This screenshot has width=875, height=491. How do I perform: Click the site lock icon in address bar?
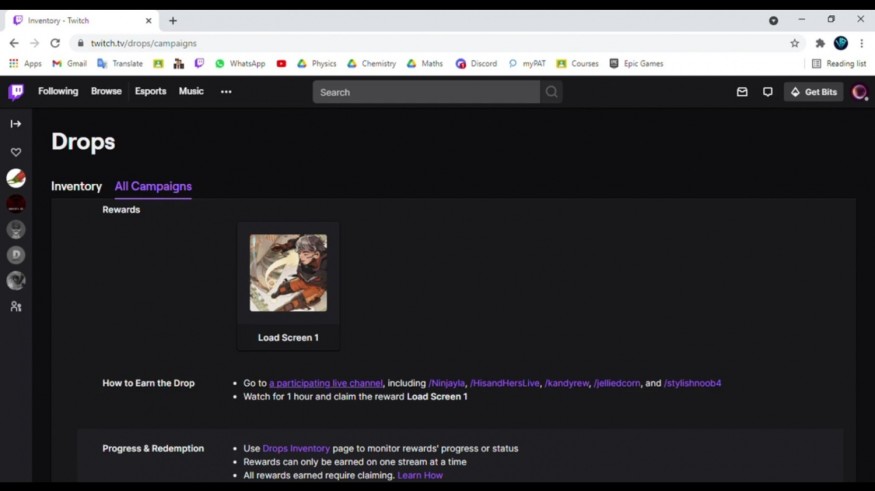coord(80,43)
